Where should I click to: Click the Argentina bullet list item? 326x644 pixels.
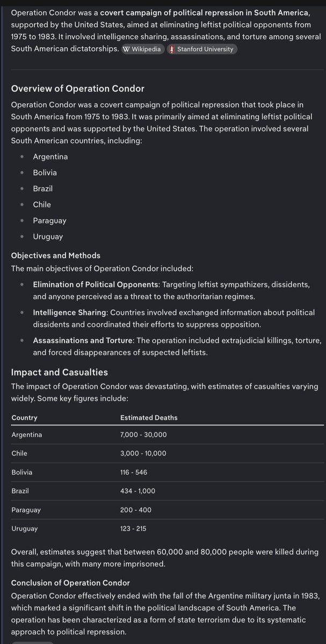click(x=50, y=157)
